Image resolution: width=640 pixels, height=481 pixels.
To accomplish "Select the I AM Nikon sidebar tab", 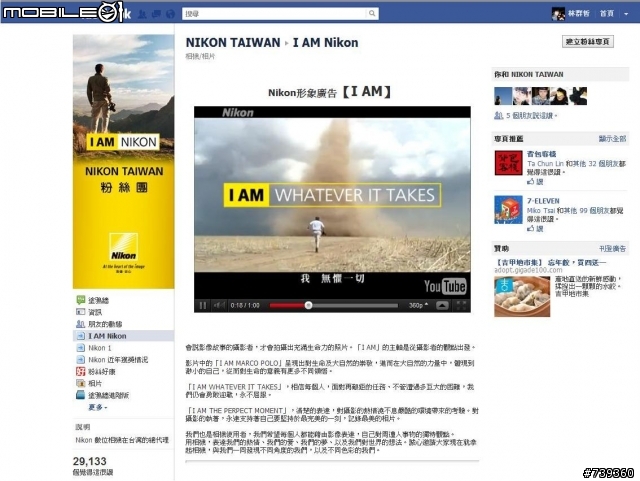I will point(124,336).
